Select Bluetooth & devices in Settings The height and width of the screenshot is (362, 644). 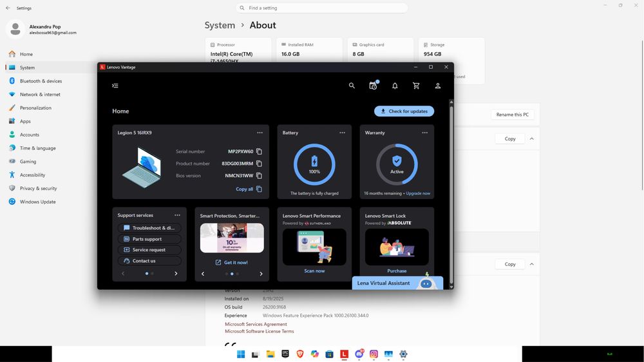click(41, 81)
